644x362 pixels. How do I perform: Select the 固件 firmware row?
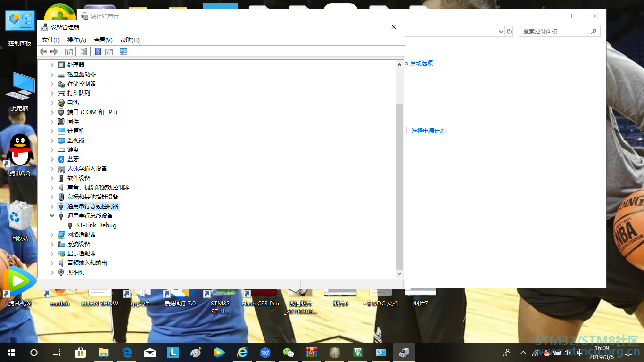(73, 122)
